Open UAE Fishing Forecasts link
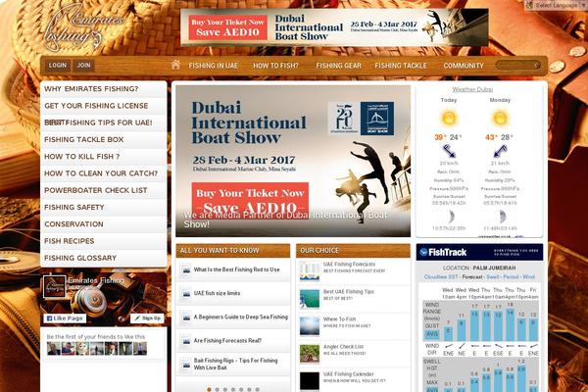Viewport: 588px width, 392px height. coord(349,265)
